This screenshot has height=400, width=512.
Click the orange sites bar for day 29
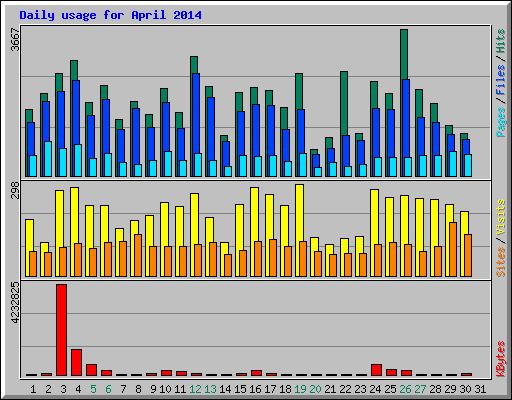click(x=453, y=249)
